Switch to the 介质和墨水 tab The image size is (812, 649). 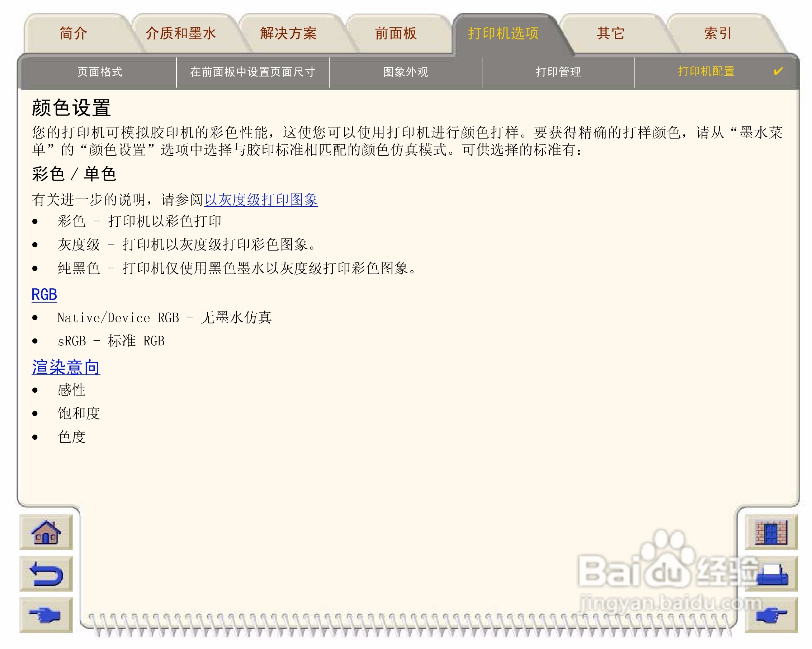(181, 33)
